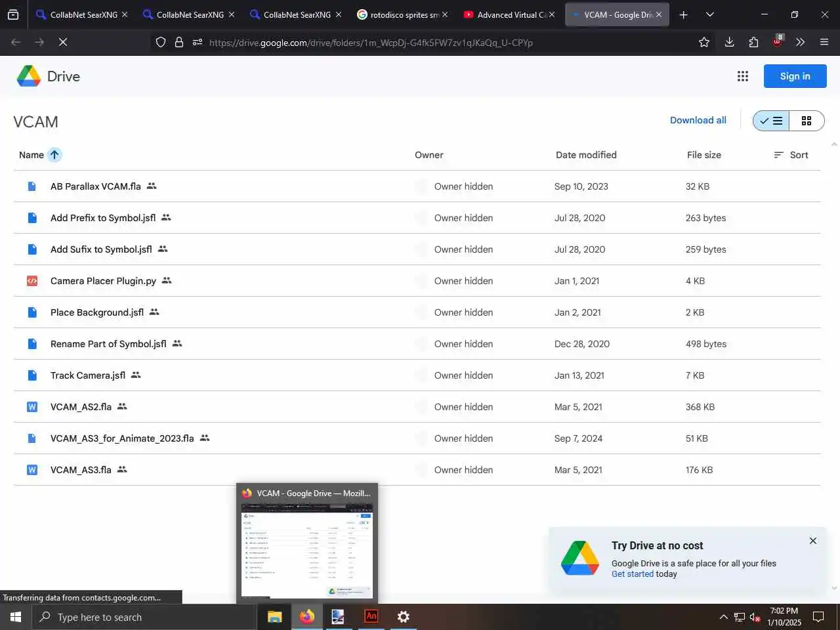840x630 pixels.
Task: Open Camera Placer Plugin.py file name
Action: click(103, 281)
